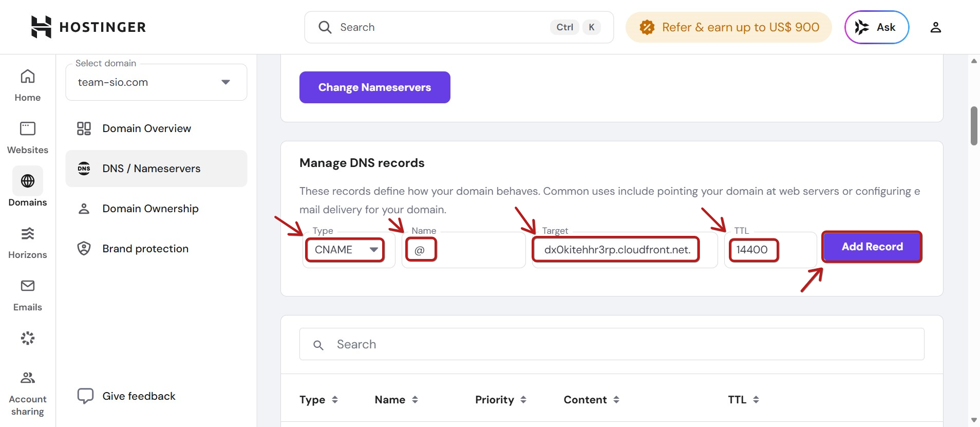Open the Domain Ownership menu item
Image resolution: width=980 pixels, height=427 pixels.
coord(156,209)
